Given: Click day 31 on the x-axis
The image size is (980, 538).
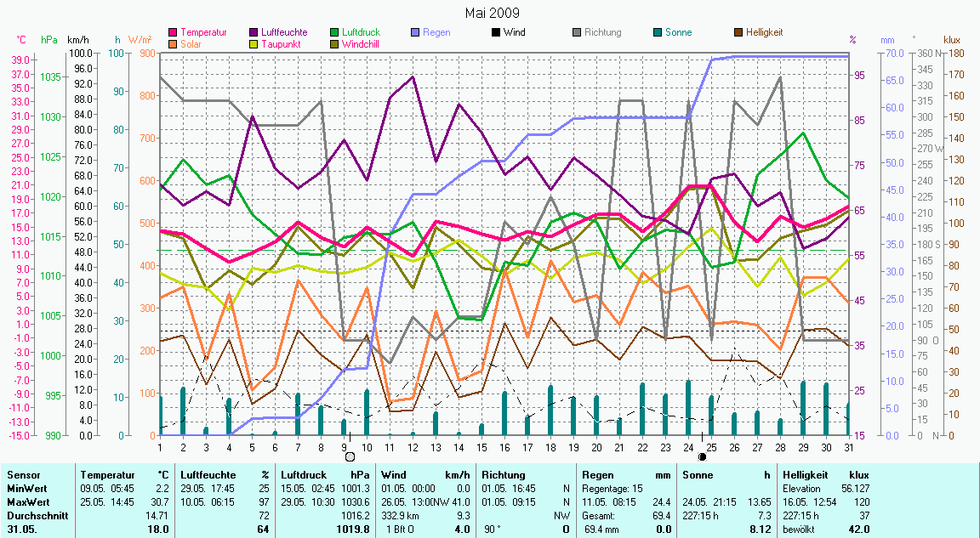Looking at the screenshot, I should pyautogui.click(x=848, y=446).
